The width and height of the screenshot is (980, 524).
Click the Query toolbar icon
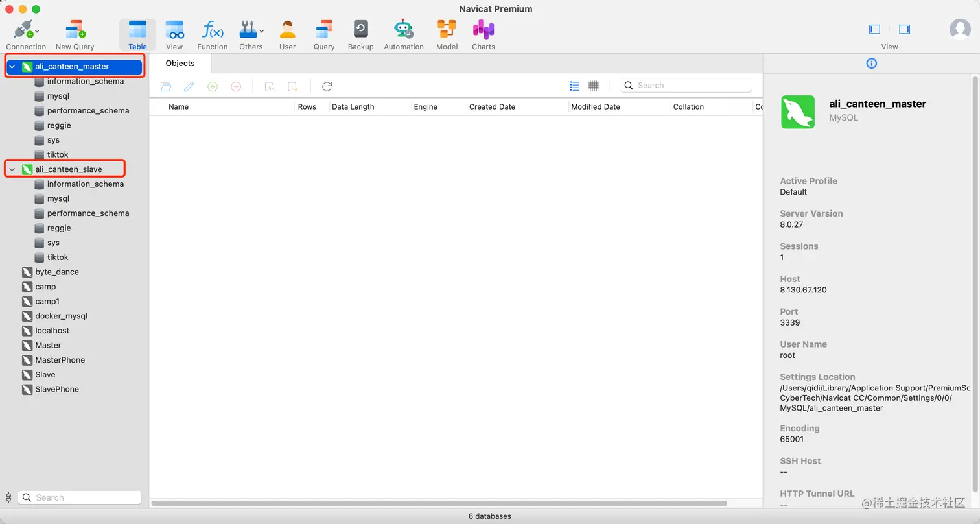click(x=324, y=30)
